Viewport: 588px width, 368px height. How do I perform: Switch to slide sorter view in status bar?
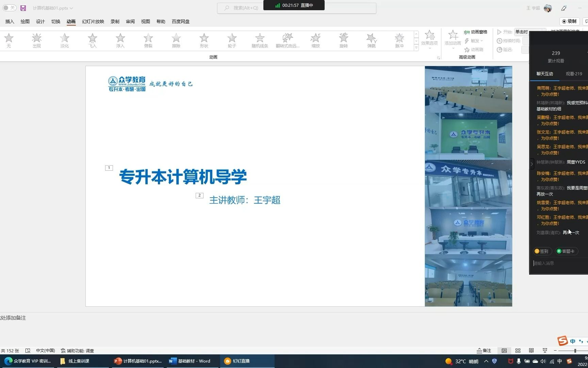click(x=518, y=350)
